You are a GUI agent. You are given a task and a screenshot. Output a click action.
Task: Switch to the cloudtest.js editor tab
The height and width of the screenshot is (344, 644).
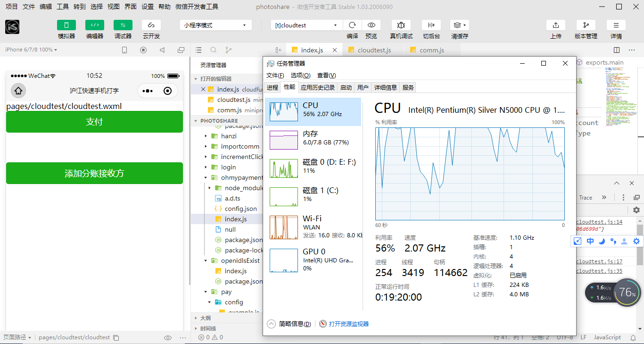pyautogui.click(x=374, y=50)
